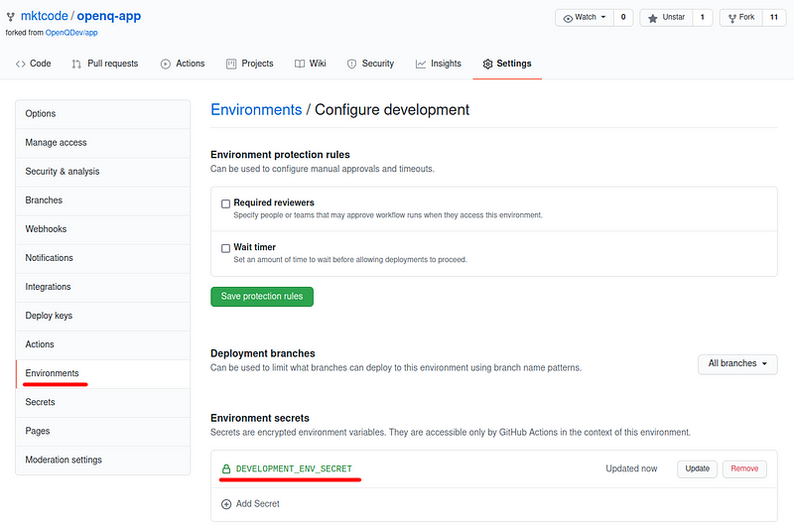This screenshot has width=794, height=532.
Task: View the Insights tab
Action: pyautogui.click(x=439, y=64)
